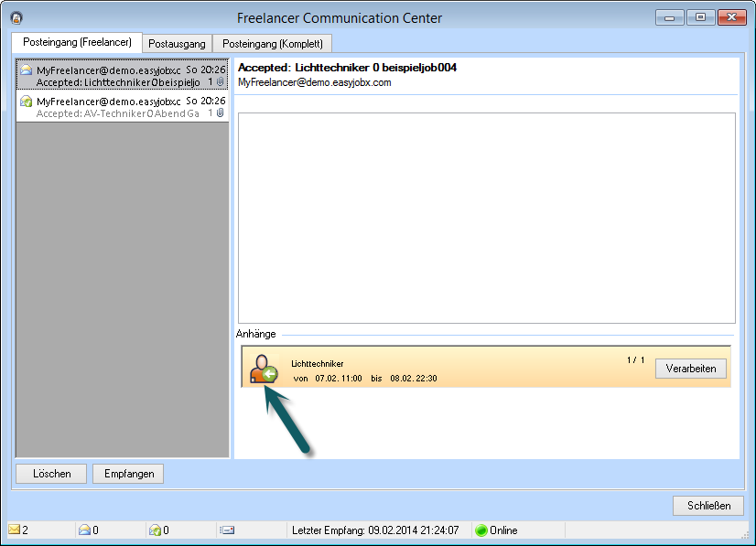The image size is (756, 546).
Task: Click the processed mail icon in status bar
Action: (155, 530)
